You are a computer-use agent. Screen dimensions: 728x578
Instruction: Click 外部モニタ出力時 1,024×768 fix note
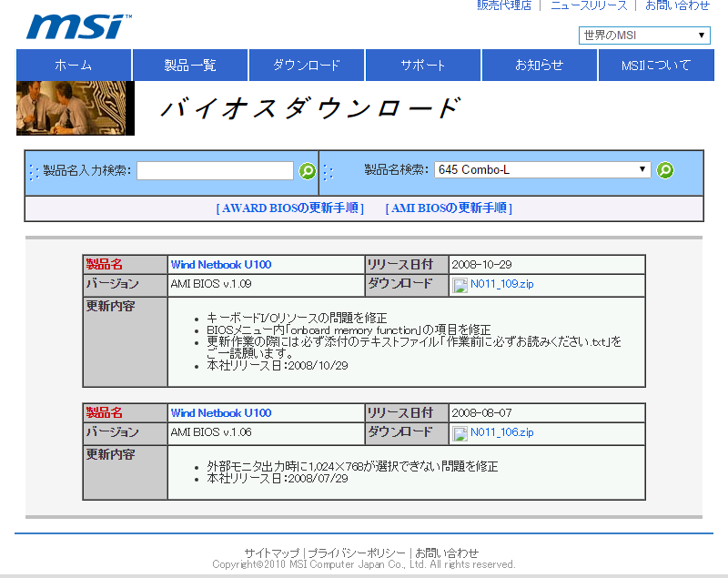pyautogui.click(x=352, y=467)
